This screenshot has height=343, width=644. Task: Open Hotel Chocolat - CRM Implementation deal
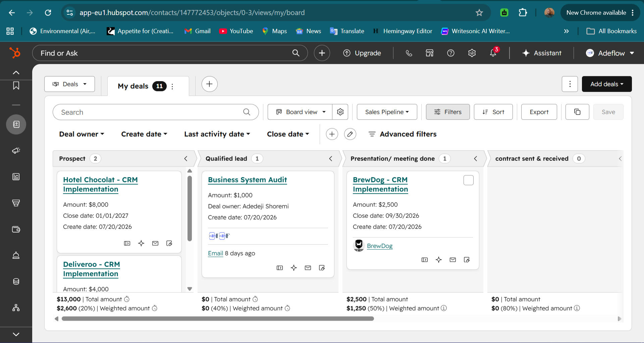coord(100,184)
